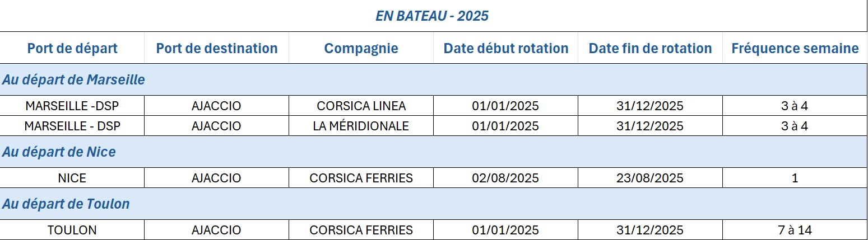This screenshot has height=240, width=868.
Task: Select the frequency cell showing 1
Action: [x=795, y=178]
